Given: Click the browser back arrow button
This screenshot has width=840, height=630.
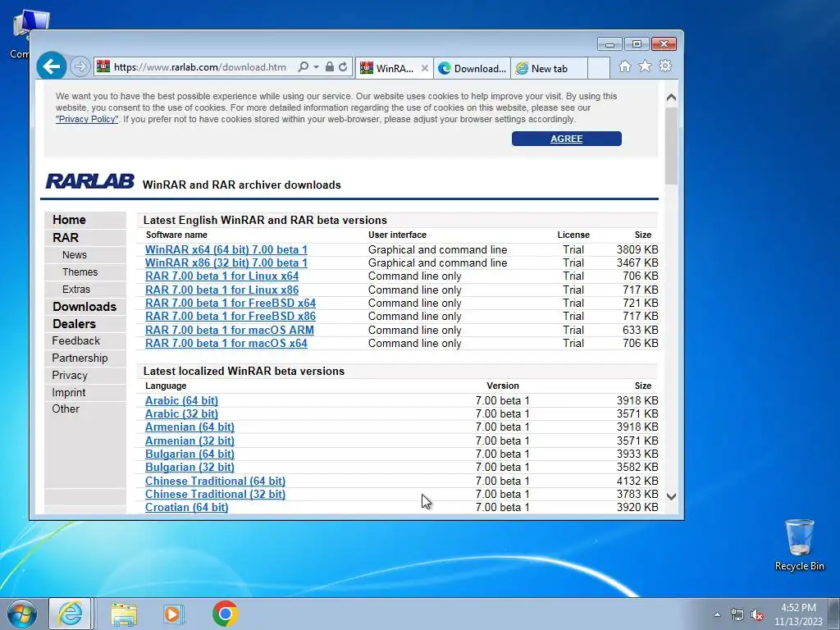Looking at the screenshot, I should (52, 66).
